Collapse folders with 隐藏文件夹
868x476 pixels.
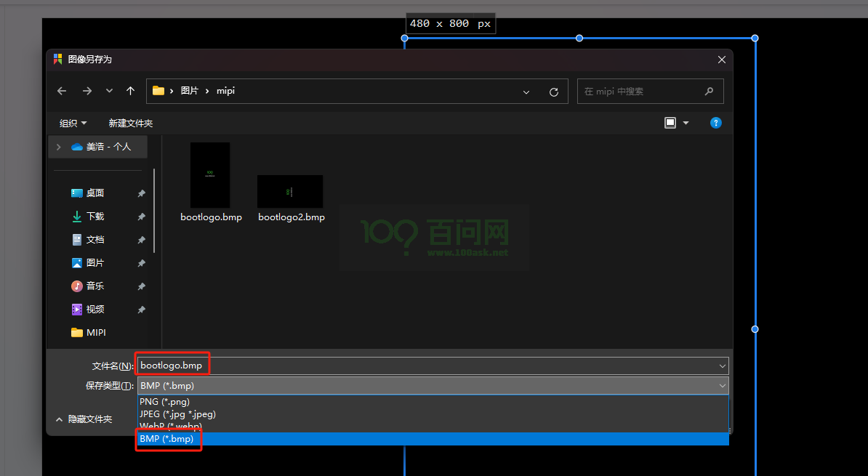(84, 419)
